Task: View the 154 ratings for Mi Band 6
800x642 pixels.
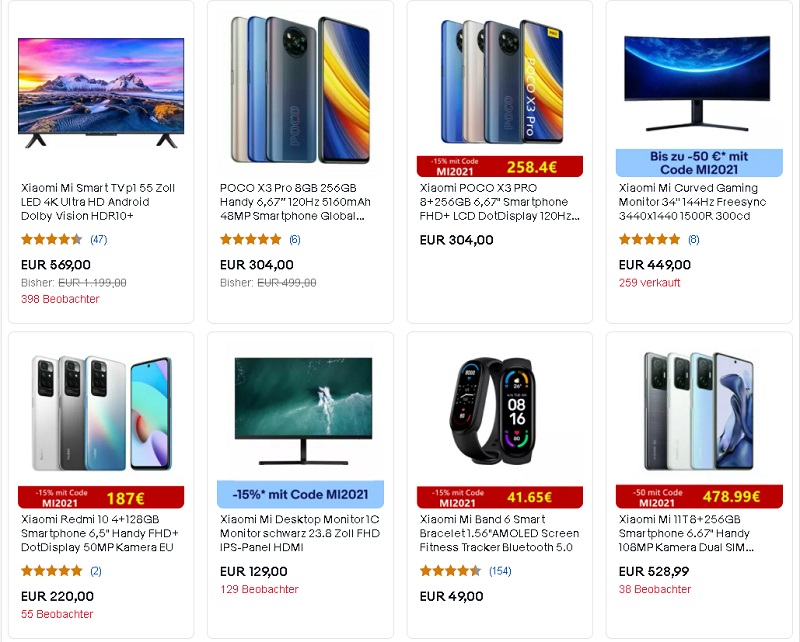Action: pos(500,571)
